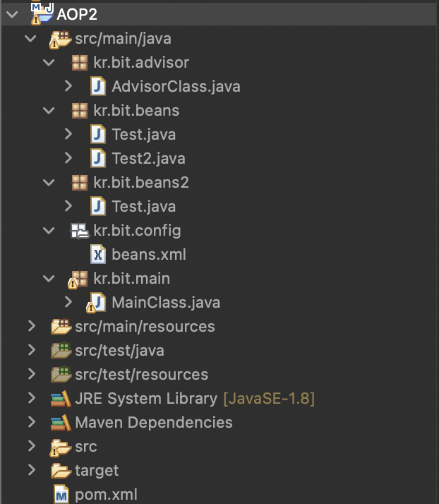Select src/test/resources label
The image size is (439, 504).
pos(142,375)
